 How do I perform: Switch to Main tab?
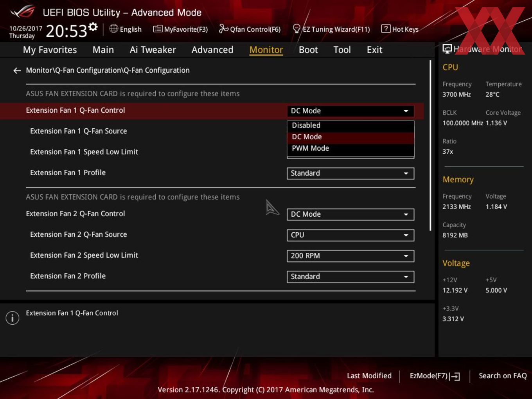coord(103,50)
